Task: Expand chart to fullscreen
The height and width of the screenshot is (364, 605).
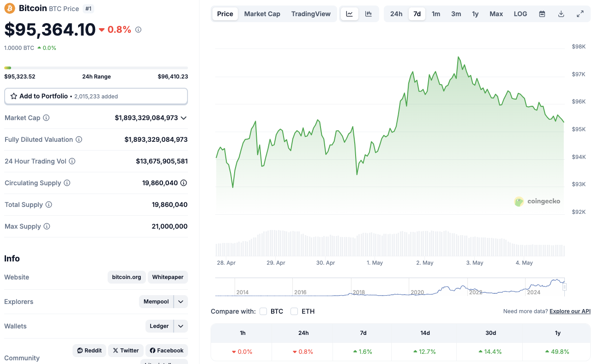Action: point(580,14)
